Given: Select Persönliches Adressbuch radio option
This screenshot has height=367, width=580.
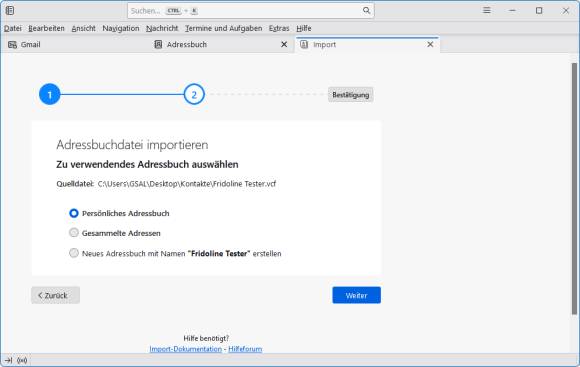Looking at the screenshot, I should click(74, 213).
